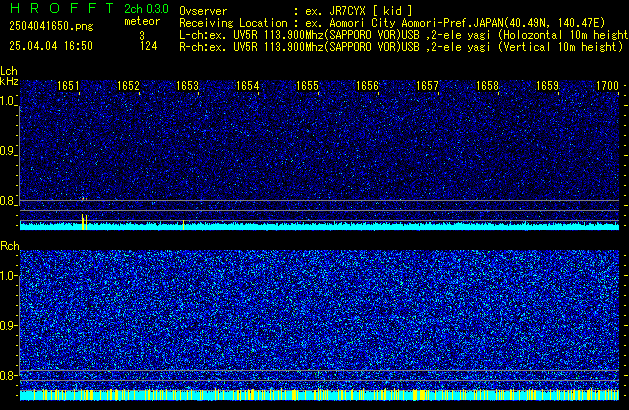Image resolution: width=629 pixels, height=410 pixels.
Task: Click the 2ch 0.3.0 version label
Action: [x=146, y=9]
